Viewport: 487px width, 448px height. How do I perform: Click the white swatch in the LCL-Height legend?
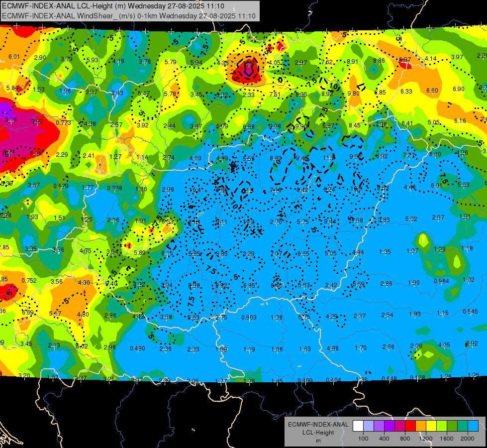pyautogui.click(x=358, y=426)
